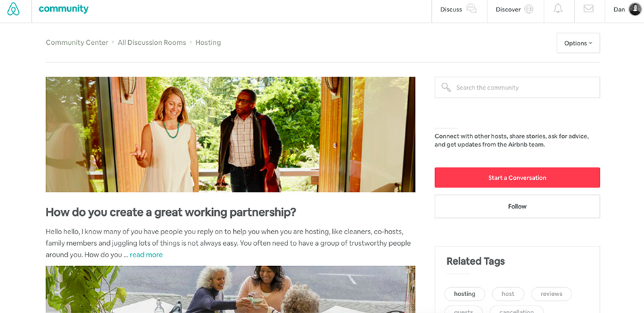Screen dimensions: 644x313
Task: Open the Discuss menu
Action: (459, 10)
